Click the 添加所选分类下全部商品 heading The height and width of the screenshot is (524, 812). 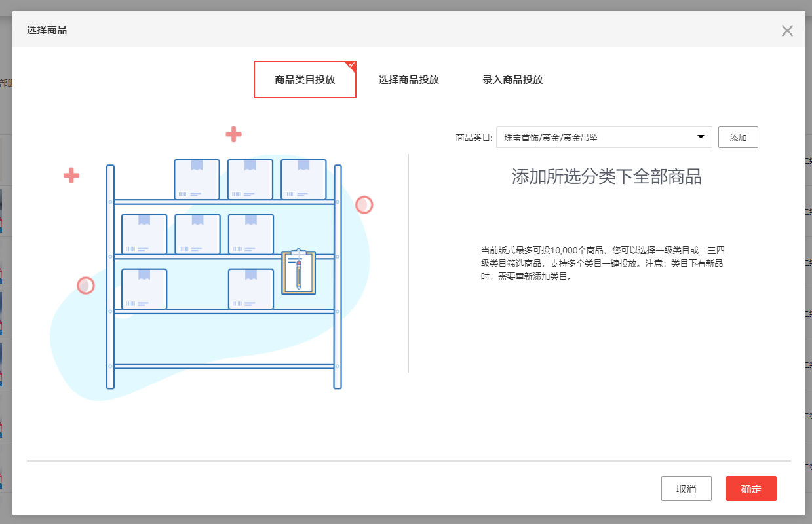pyautogui.click(x=606, y=176)
